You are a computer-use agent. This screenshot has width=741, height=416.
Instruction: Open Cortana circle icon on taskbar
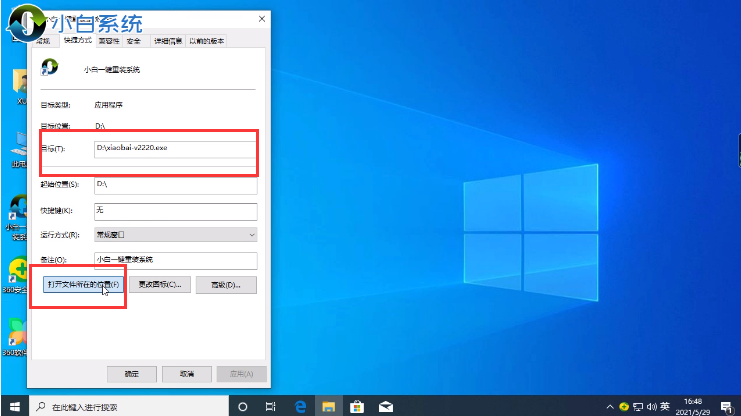[x=243, y=407]
